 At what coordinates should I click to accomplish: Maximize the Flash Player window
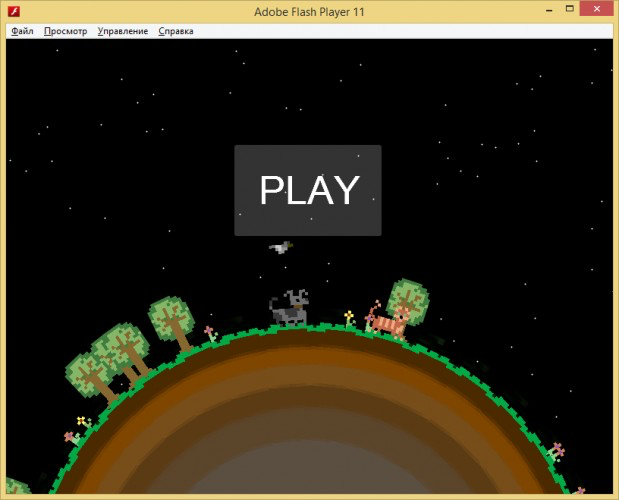click(569, 9)
